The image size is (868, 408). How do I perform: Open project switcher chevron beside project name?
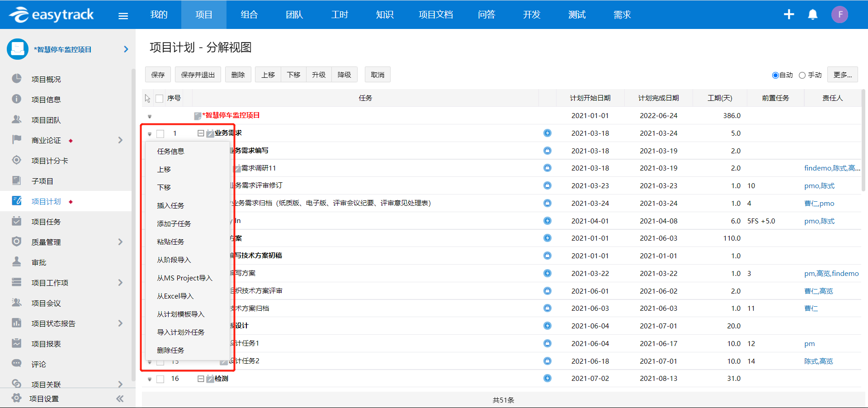tap(126, 49)
